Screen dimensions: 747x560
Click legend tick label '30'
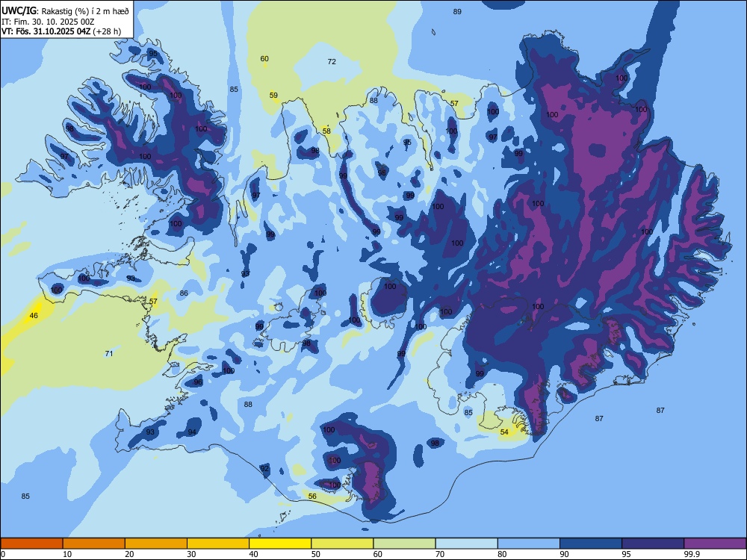pos(191,554)
